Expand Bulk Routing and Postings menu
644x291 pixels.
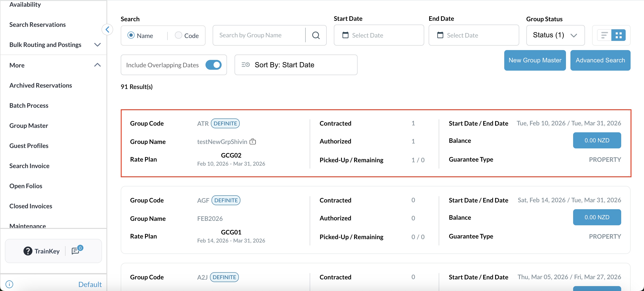(97, 45)
